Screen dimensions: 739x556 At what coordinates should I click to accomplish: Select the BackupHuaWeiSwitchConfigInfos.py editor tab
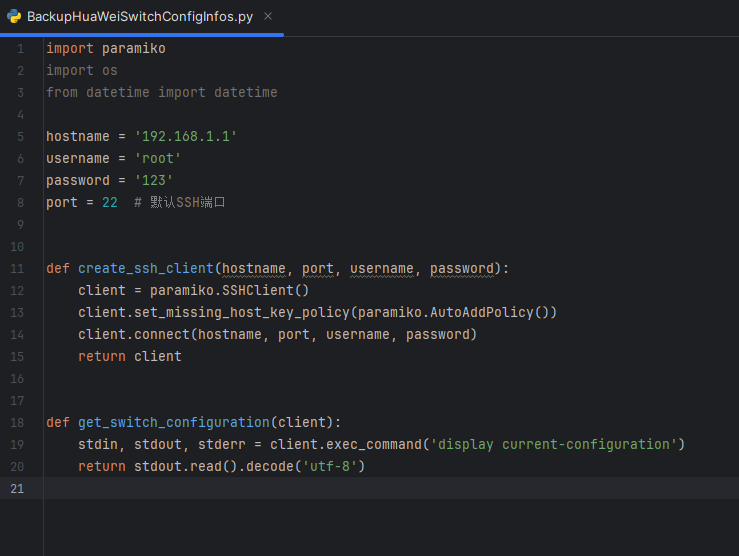tap(140, 17)
